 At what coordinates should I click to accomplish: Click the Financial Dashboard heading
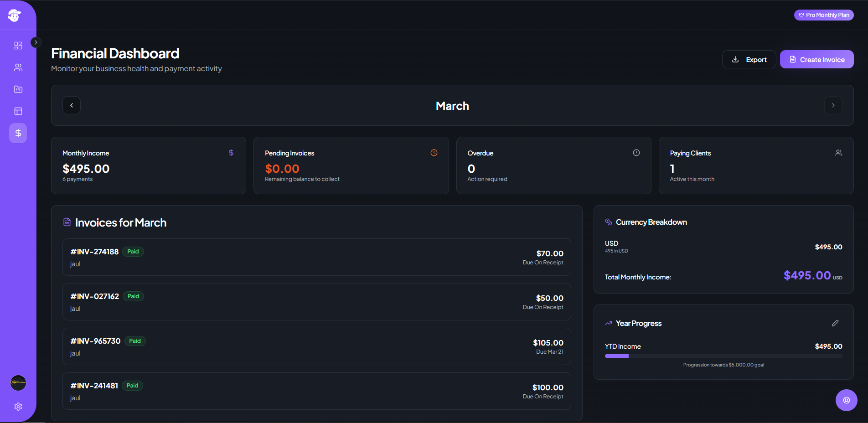tap(115, 53)
